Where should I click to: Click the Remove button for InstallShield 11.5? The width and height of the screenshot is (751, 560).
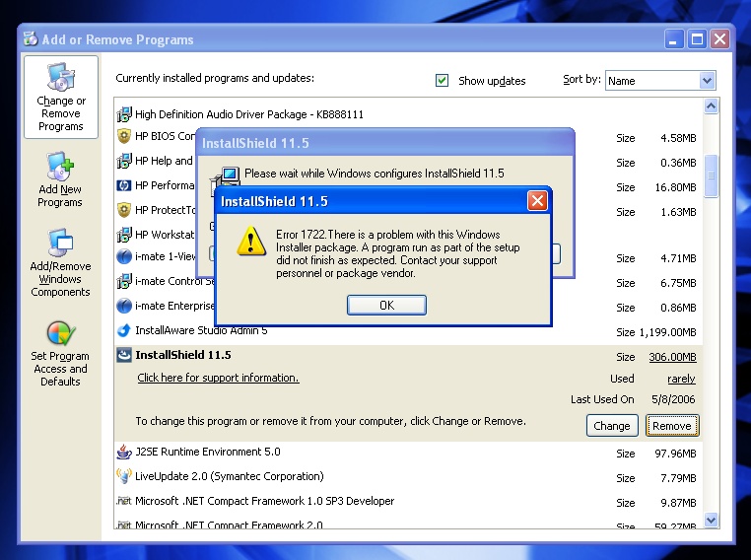tap(672, 426)
